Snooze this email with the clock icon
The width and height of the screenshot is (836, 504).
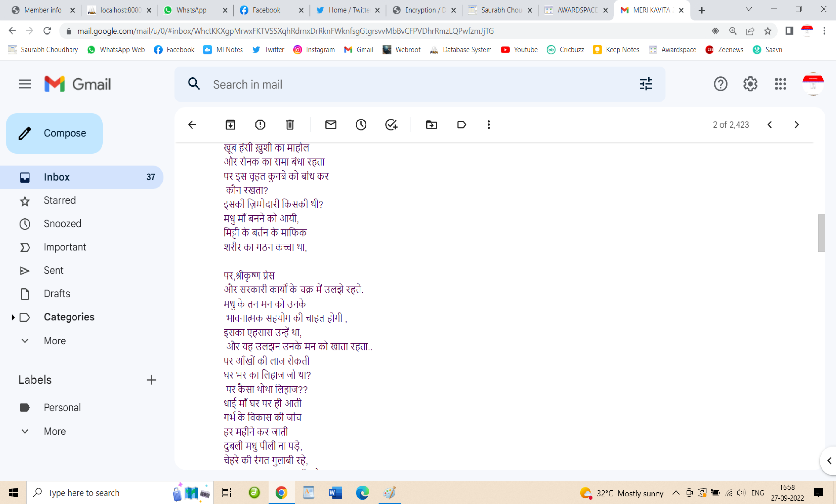361,125
